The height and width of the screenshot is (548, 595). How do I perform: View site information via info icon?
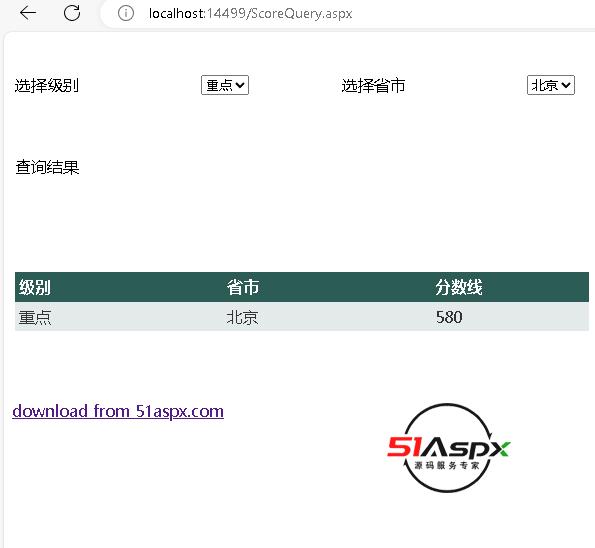coord(126,13)
